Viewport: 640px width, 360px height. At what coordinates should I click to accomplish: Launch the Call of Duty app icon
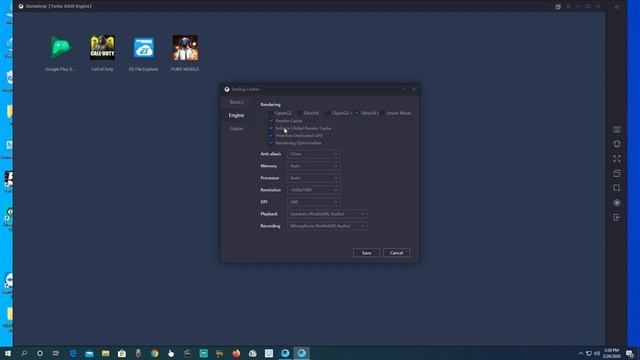pos(102,48)
